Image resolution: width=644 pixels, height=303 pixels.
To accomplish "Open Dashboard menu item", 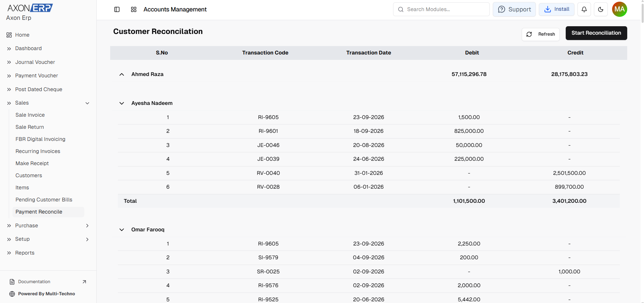I will [28, 48].
